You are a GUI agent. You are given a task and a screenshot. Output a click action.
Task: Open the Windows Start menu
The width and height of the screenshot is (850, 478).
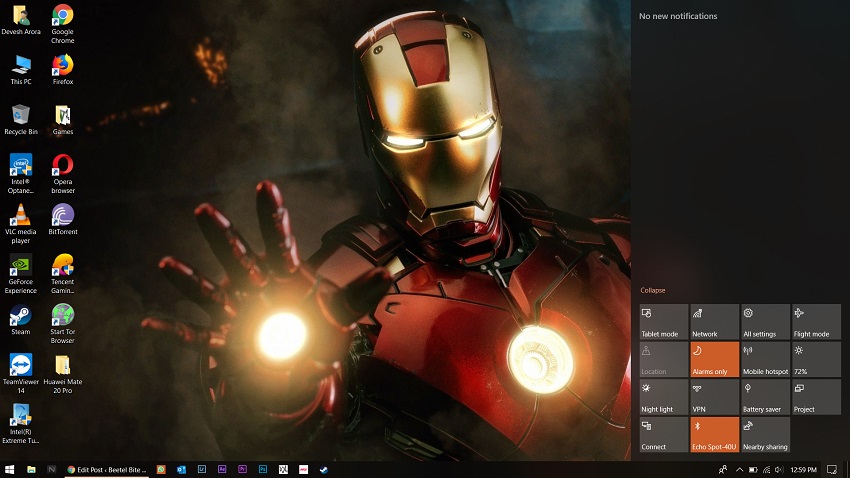pyautogui.click(x=10, y=469)
